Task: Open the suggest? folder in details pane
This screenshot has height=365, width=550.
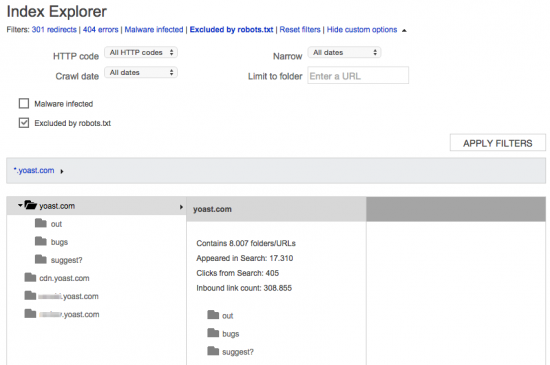Action: (x=238, y=352)
